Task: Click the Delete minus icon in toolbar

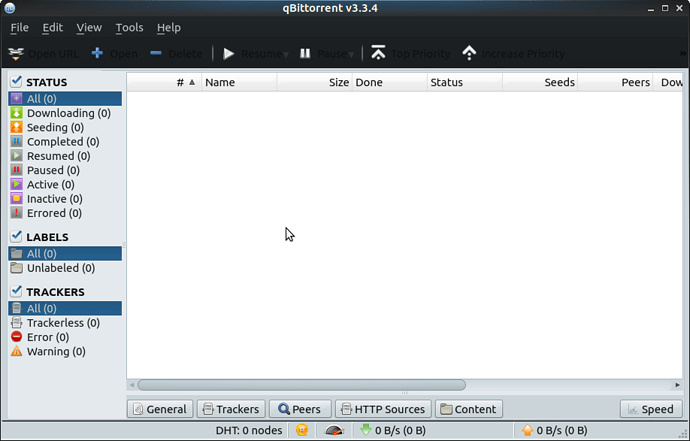Action: (156, 53)
